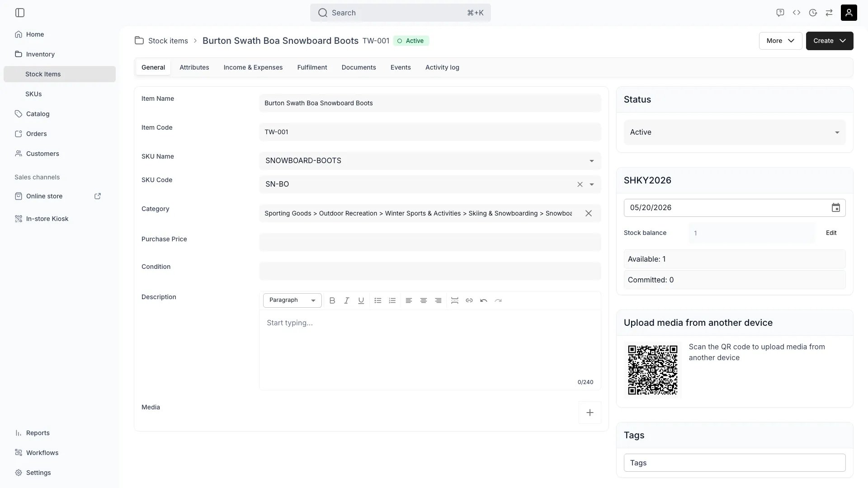Open the code brackets icon in the top bar

(797, 13)
